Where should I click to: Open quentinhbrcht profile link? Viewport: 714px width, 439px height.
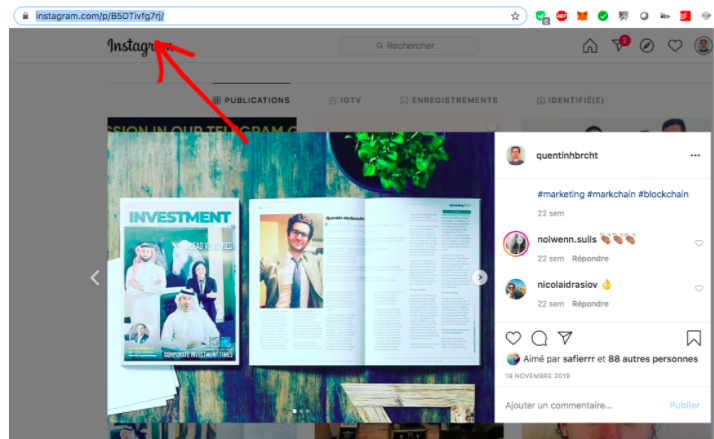pyautogui.click(x=567, y=155)
